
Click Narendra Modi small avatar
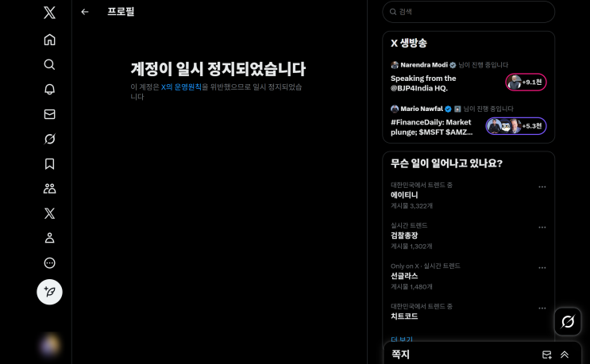point(395,65)
